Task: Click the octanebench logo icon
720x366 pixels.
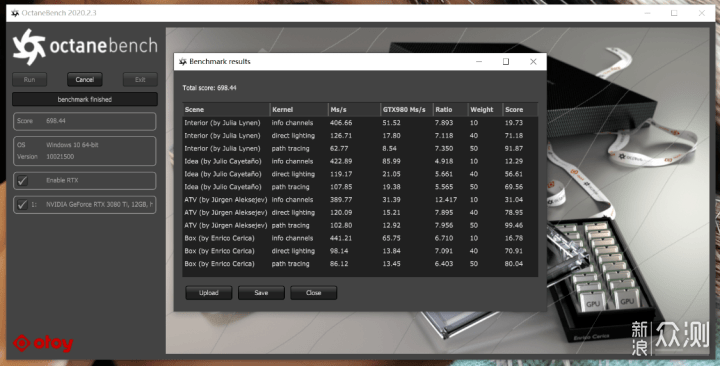Action: (29, 47)
